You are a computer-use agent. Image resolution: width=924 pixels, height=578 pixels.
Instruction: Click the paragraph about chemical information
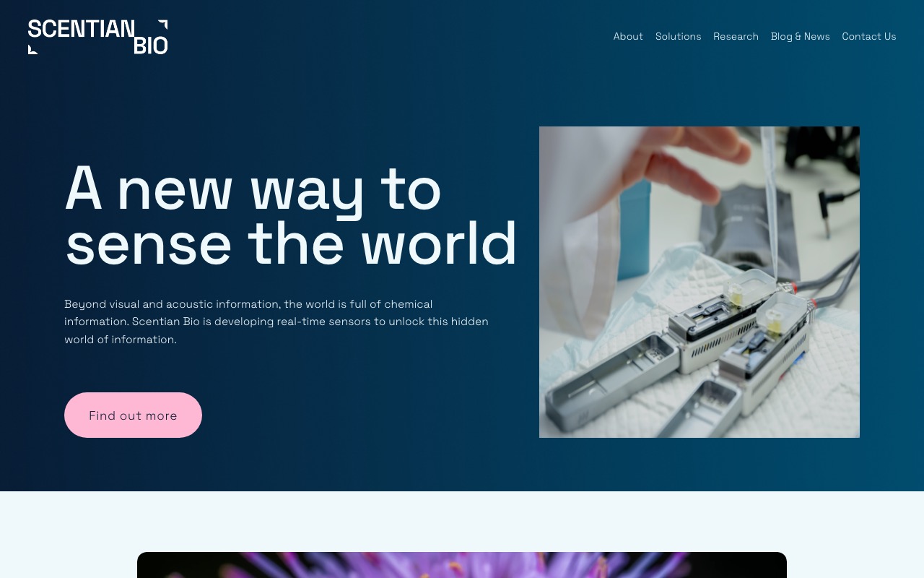(x=276, y=322)
